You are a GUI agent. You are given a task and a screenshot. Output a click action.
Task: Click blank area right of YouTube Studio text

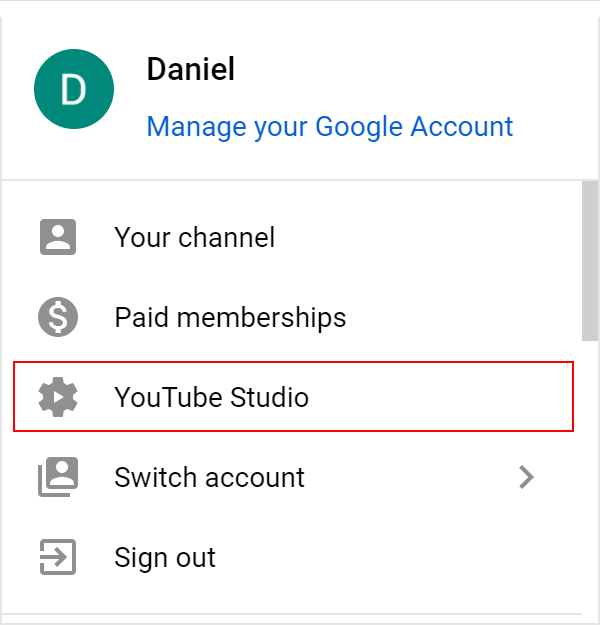point(439,397)
